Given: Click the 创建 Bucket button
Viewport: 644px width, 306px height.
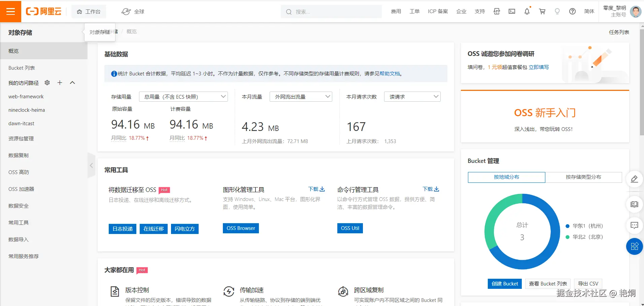Looking at the screenshot, I should (505, 284).
